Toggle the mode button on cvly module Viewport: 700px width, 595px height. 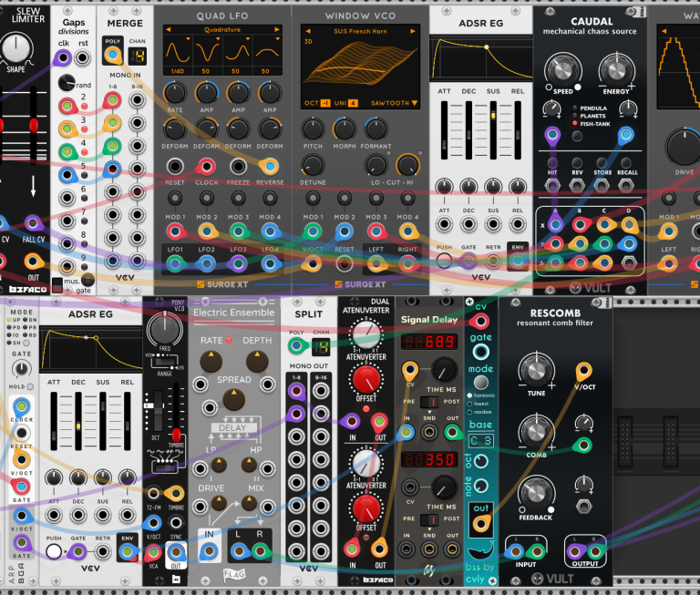(480, 383)
